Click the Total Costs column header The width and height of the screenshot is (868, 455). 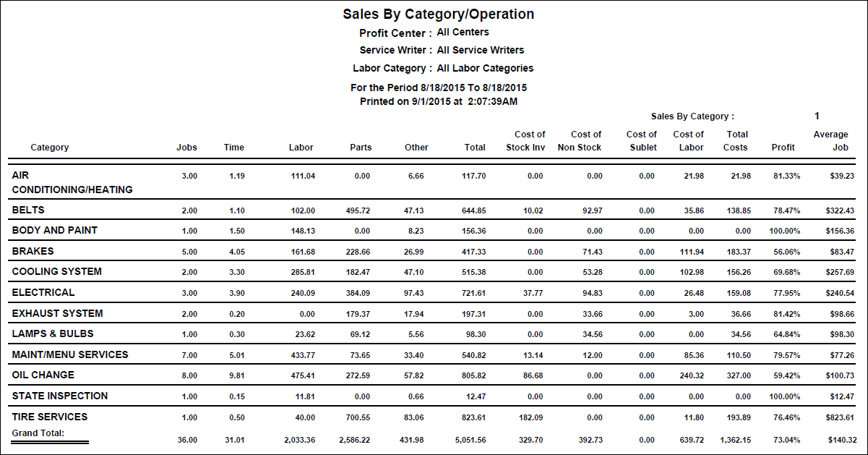pyautogui.click(x=737, y=140)
